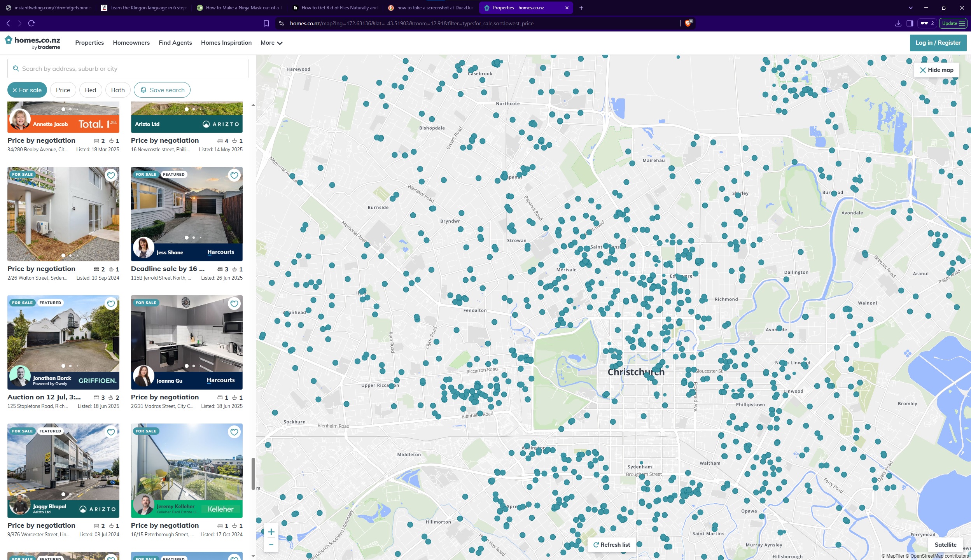Favourite the 2/231 Madras Street listing

coord(234,304)
